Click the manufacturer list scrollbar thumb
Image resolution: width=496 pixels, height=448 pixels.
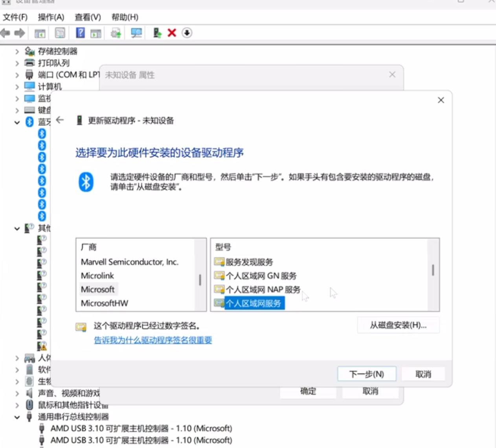pyautogui.click(x=200, y=280)
